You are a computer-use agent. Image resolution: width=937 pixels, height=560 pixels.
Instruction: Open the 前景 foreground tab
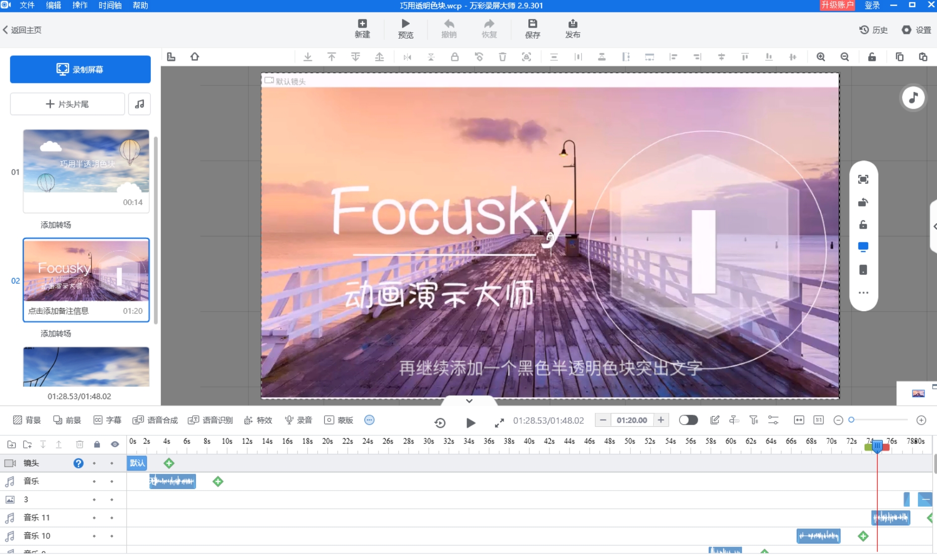click(x=67, y=420)
